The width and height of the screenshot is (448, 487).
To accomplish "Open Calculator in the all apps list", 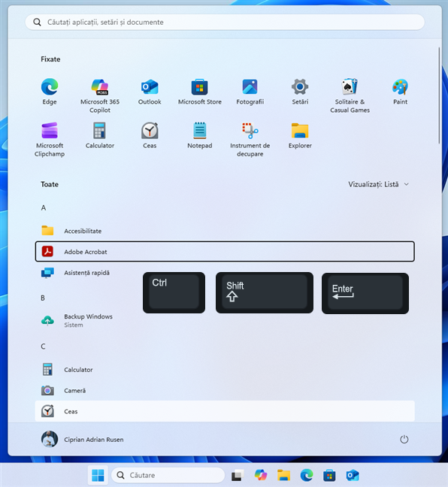I will [225, 370].
